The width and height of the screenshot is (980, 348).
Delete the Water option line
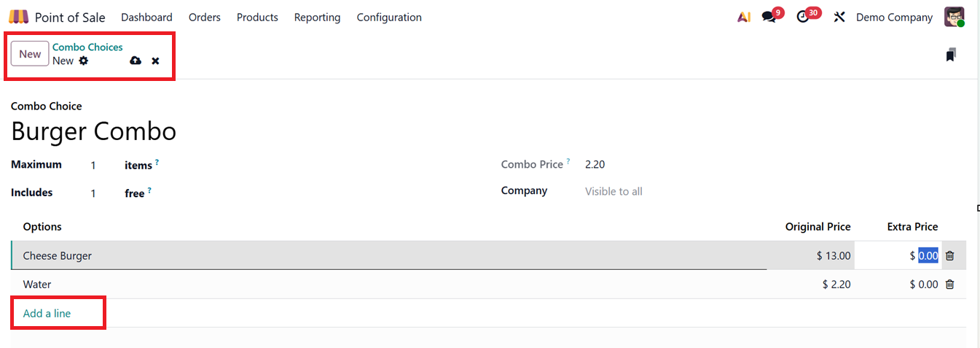click(949, 285)
